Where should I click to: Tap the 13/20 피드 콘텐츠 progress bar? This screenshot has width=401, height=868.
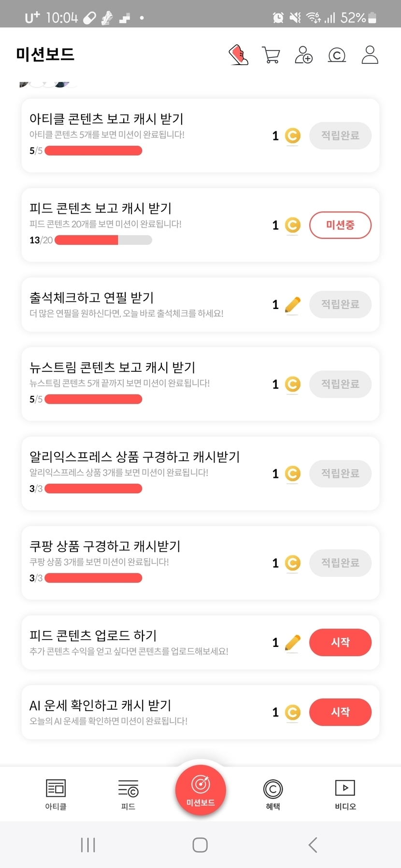click(x=103, y=240)
